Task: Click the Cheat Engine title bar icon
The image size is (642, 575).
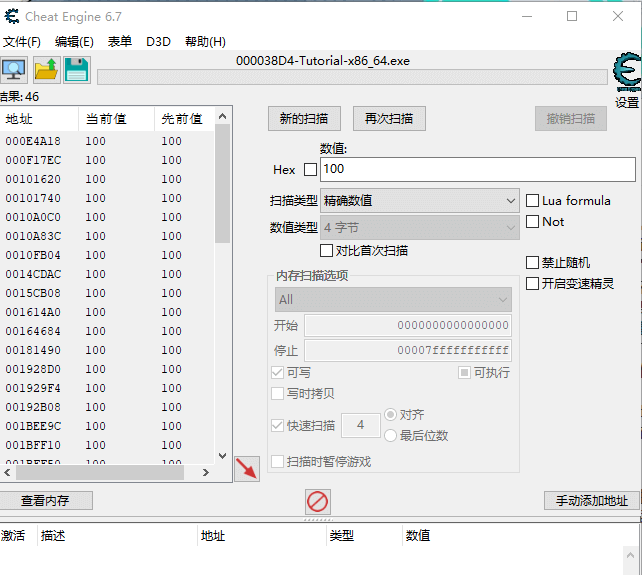Action: (11, 16)
